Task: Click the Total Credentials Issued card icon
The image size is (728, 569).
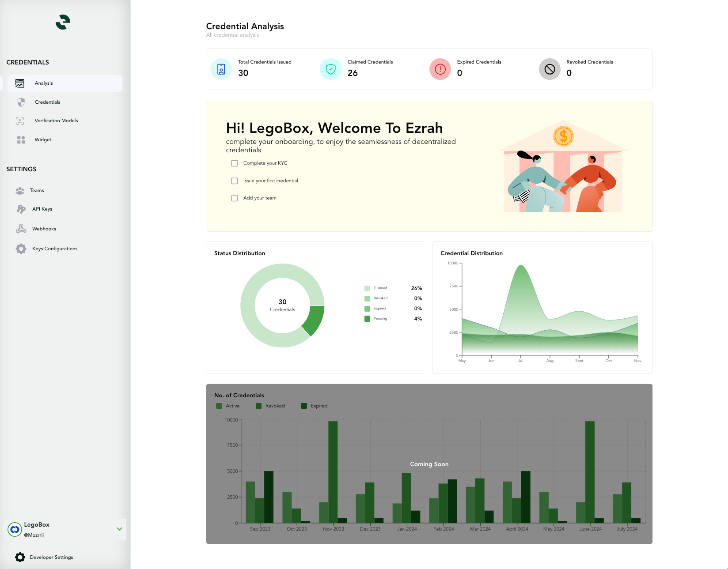Action: [221, 69]
